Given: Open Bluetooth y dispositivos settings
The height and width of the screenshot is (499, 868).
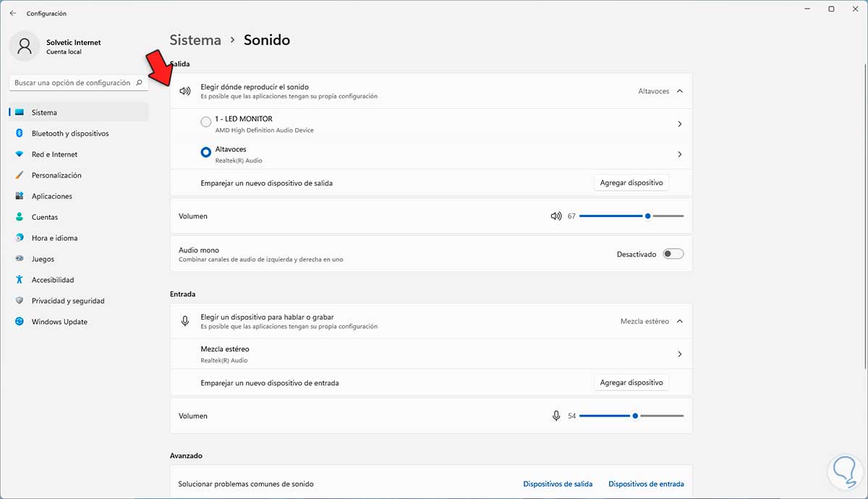Looking at the screenshot, I should point(69,134).
